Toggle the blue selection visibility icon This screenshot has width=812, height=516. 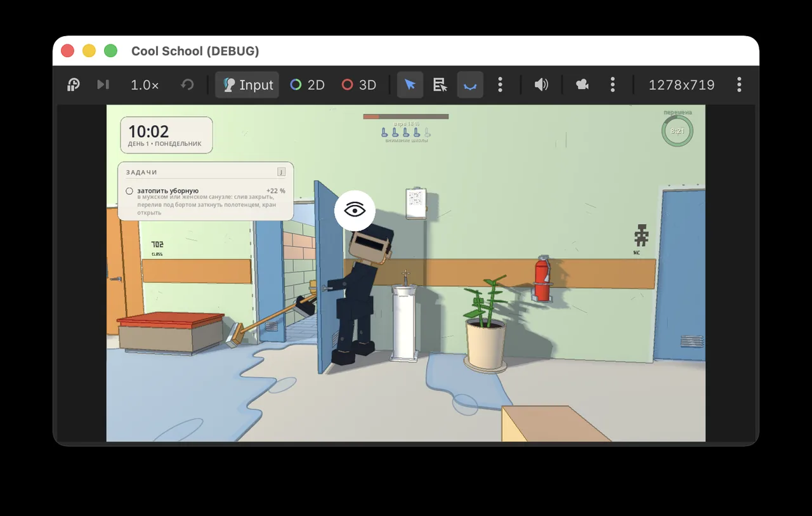click(x=470, y=85)
